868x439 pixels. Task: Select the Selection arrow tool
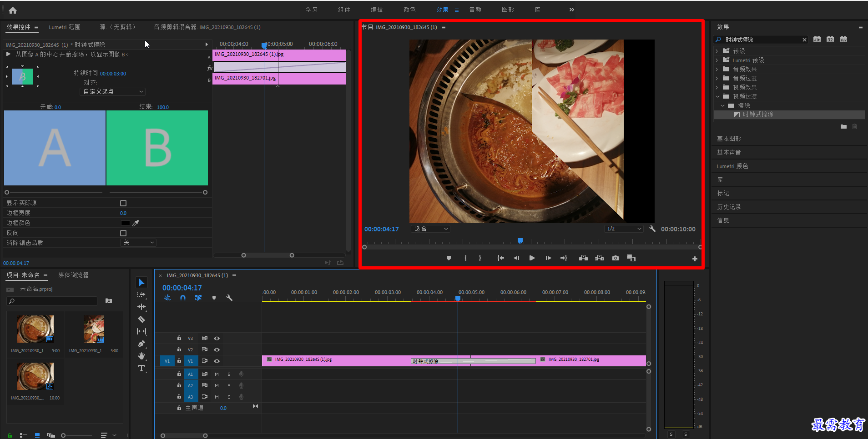pyautogui.click(x=141, y=283)
